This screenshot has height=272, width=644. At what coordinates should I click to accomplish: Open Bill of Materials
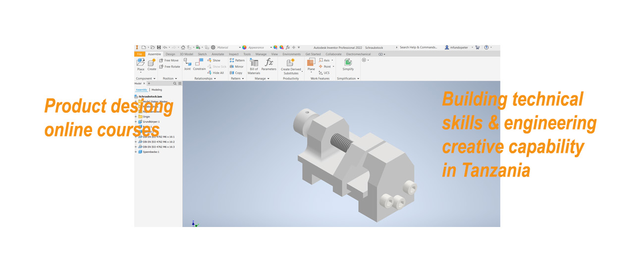coord(254,65)
